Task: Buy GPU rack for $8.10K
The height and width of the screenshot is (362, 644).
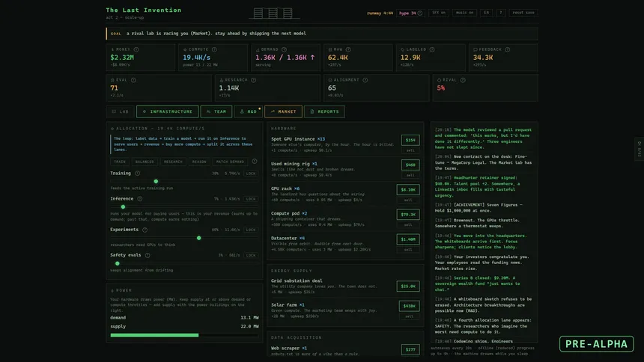Action: [x=408, y=190]
